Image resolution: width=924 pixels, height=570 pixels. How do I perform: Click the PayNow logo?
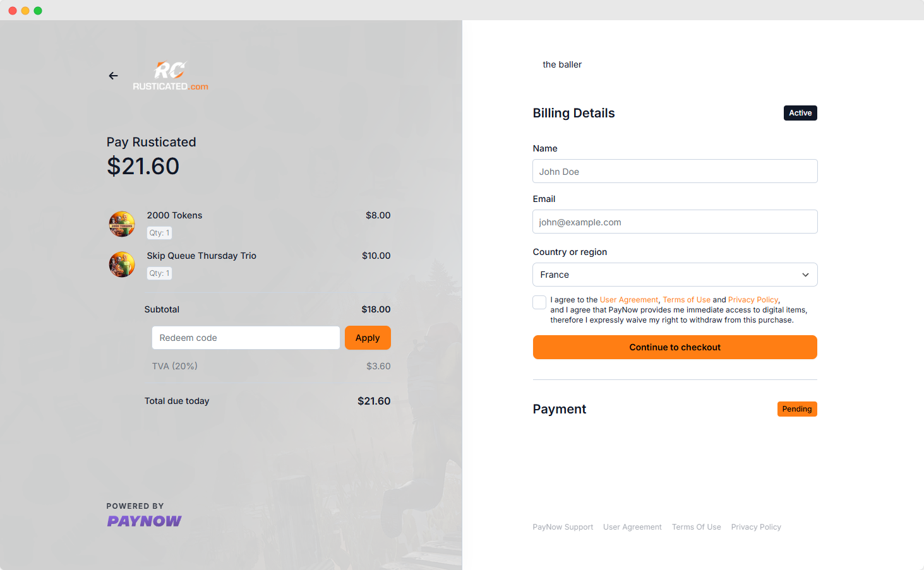tap(144, 521)
